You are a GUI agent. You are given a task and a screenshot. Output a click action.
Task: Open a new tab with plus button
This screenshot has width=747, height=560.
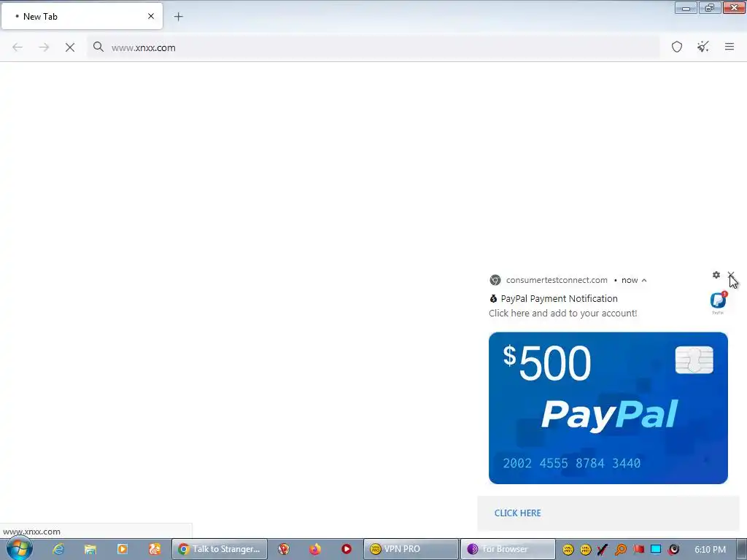click(x=178, y=17)
